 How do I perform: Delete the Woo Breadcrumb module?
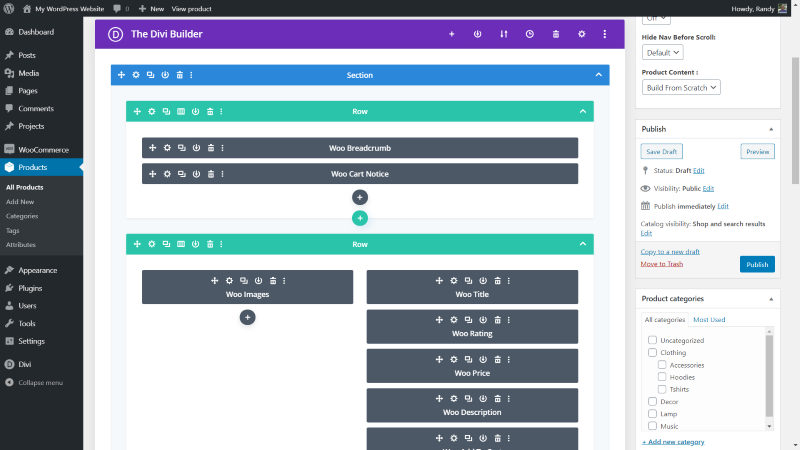coord(211,148)
